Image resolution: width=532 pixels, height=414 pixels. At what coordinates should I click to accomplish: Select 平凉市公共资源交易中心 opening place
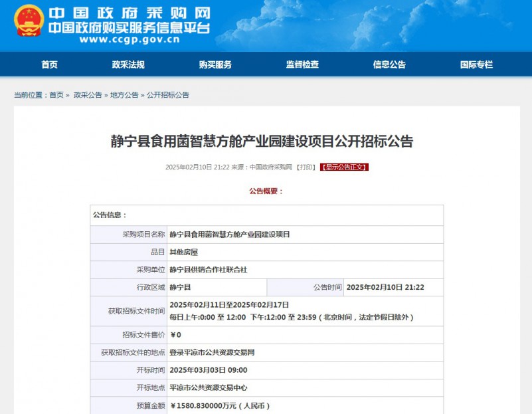pyautogui.click(x=209, y=388)
